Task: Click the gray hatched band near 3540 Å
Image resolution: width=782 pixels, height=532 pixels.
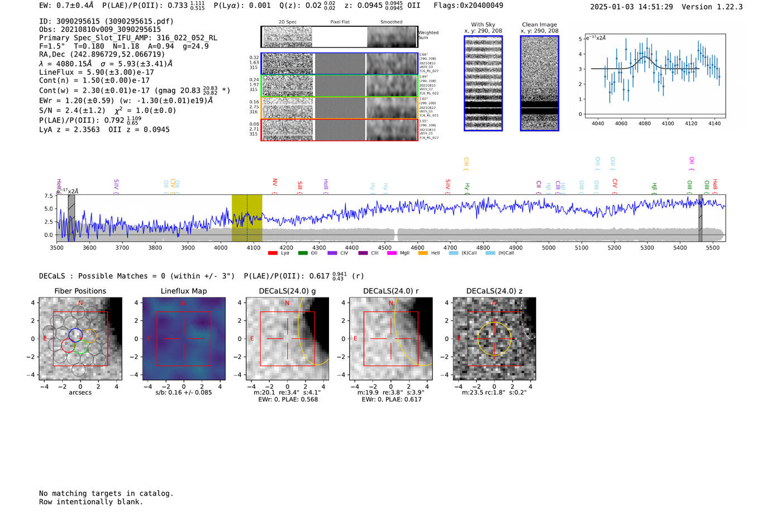Action: click(x=71, y=218)
